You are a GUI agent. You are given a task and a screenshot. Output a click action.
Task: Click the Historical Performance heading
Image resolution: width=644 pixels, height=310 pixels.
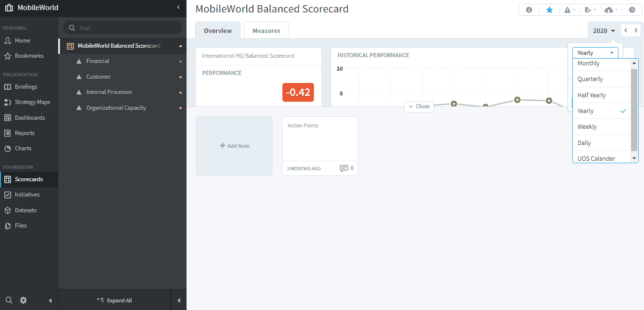pyautogui.click(x=373, y=55)
